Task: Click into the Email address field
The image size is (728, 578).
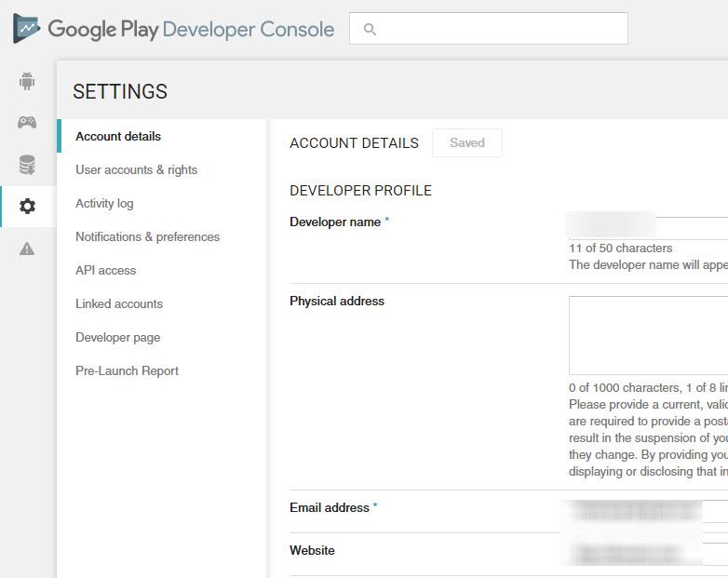Action: coord(648,511)
